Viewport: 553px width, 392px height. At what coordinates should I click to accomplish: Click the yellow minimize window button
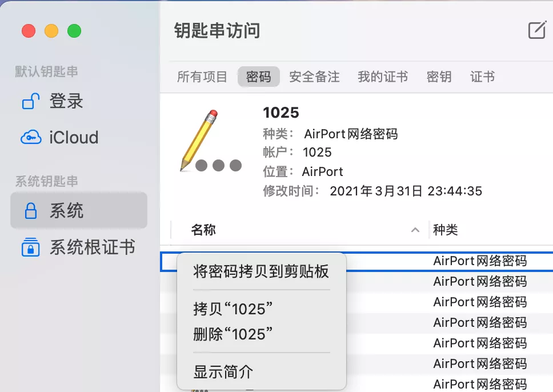(51, 31)
